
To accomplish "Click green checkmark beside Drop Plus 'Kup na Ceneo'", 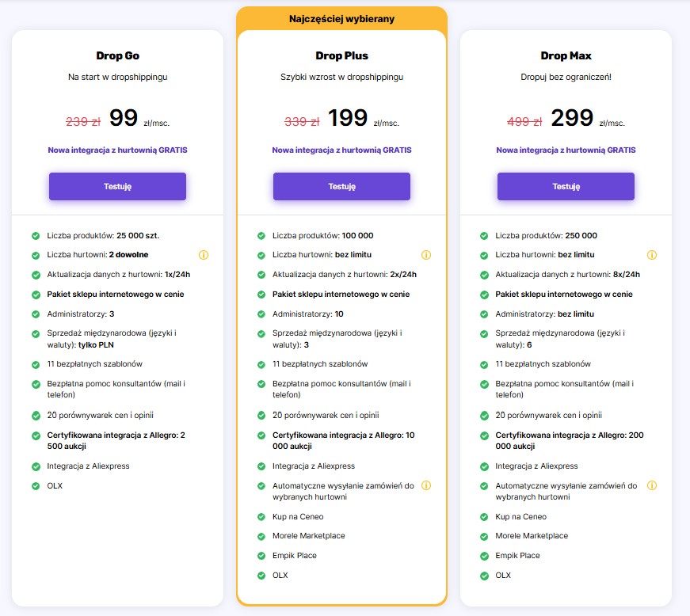I will click(x=261, y=517).
